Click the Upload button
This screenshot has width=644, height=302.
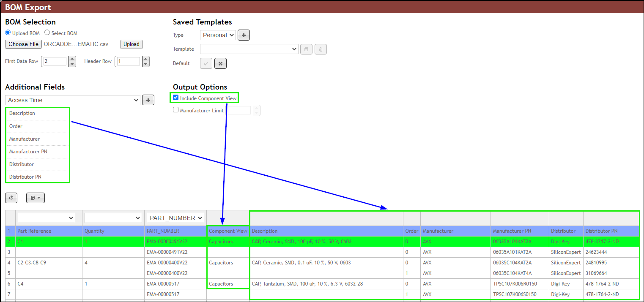click(131, 44)
